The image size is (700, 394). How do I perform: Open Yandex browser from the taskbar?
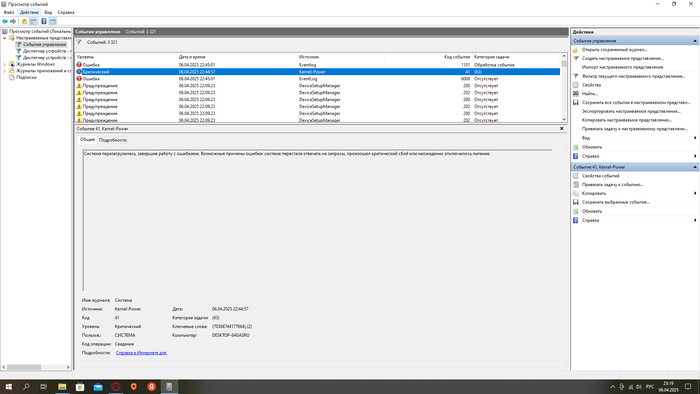pyautogui.click(x=151, y=386)
